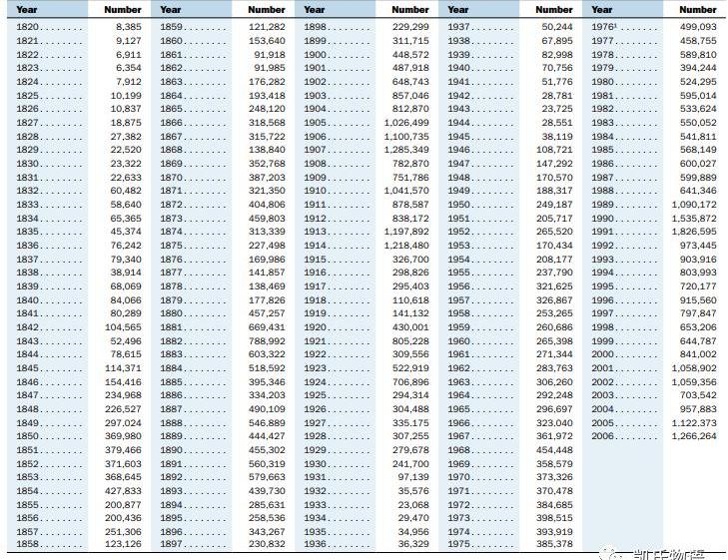
Task: Select the value 448,572
Action: 410,54
